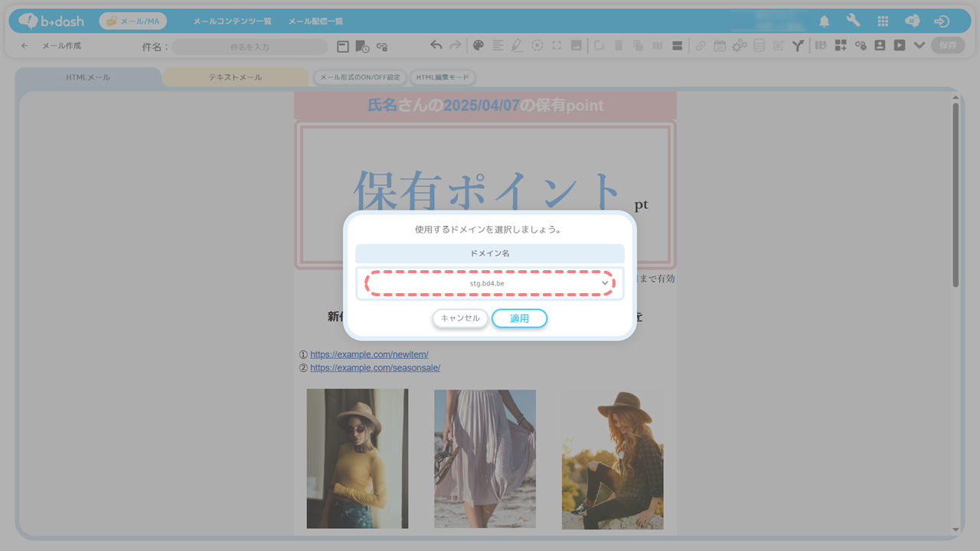Click the 保有point header text
Viewport: 980px width, 551px height.
click(569, 106)
